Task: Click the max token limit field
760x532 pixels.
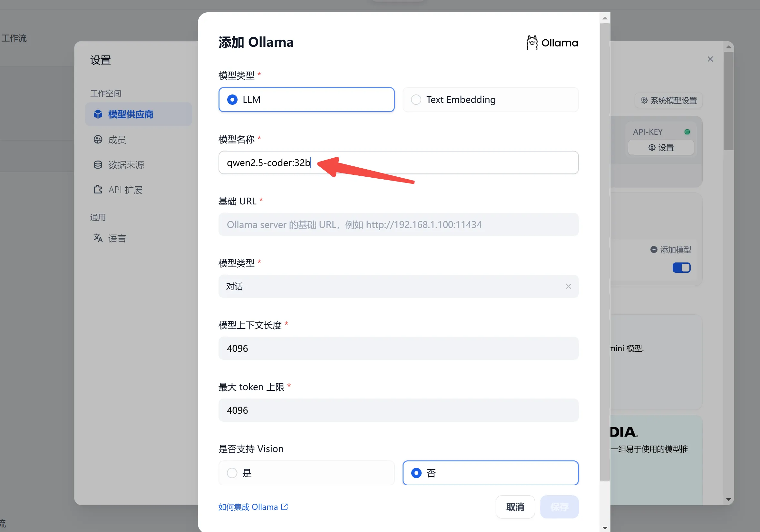Action: 398,410
